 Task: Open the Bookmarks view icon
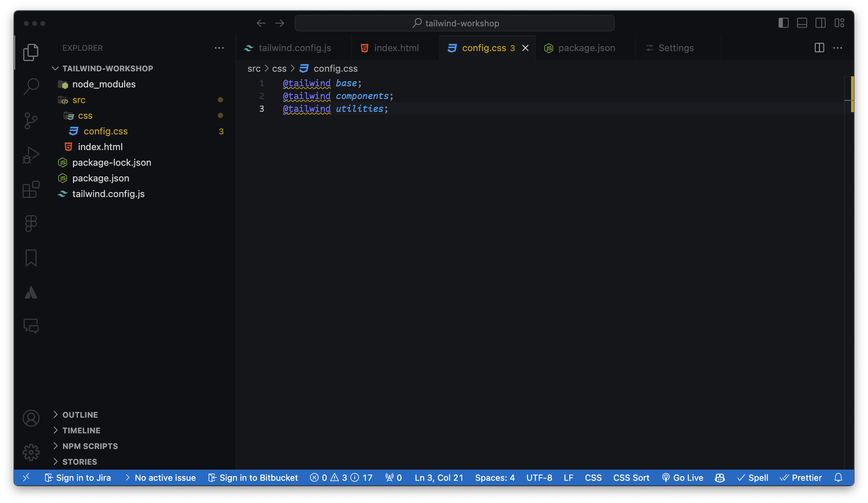click(x=31, y=258)
